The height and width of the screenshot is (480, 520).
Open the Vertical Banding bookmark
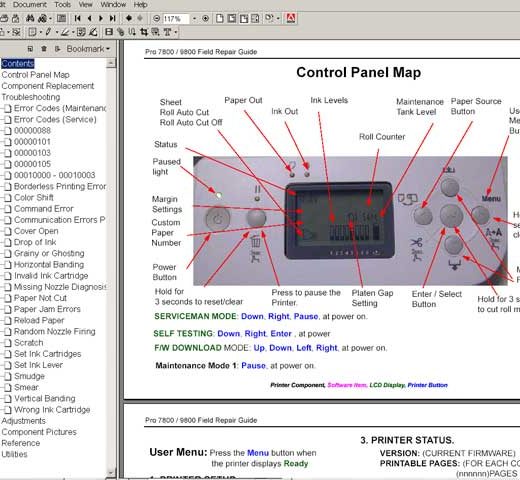pyautogui.click(x=44, y=399)
